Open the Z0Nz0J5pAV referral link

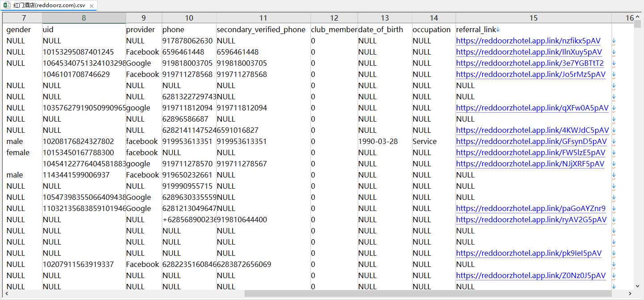(x=531, y=275)
